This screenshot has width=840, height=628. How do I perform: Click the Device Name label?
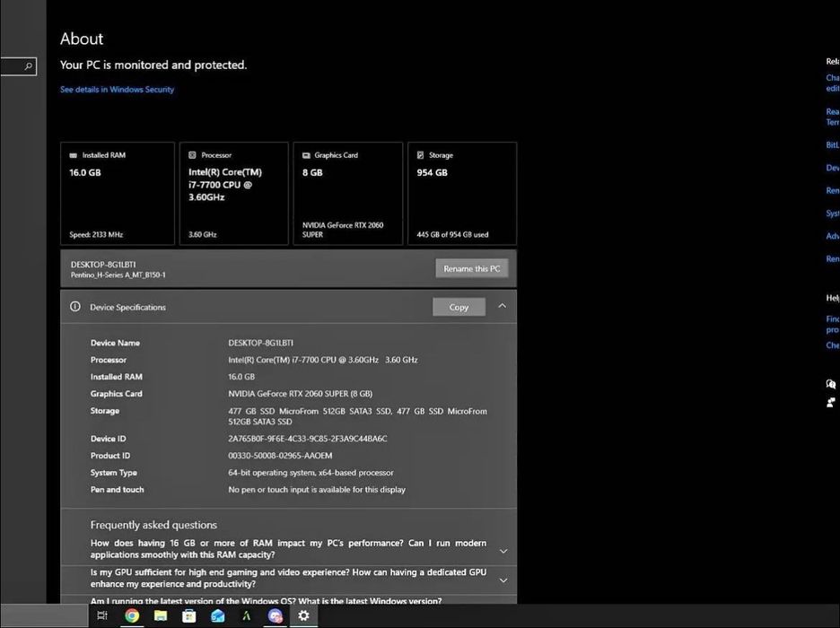point(115,343)
